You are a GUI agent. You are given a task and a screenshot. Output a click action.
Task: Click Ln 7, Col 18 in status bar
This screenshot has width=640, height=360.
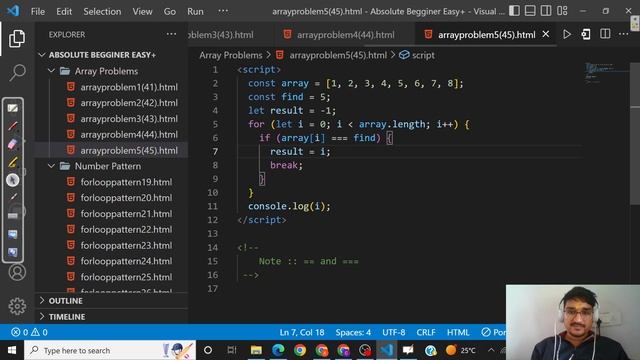(302, 332)
